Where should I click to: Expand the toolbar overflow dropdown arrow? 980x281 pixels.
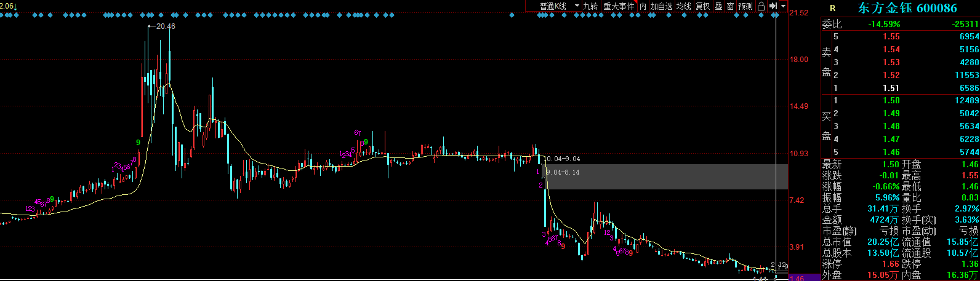[783, 6]
